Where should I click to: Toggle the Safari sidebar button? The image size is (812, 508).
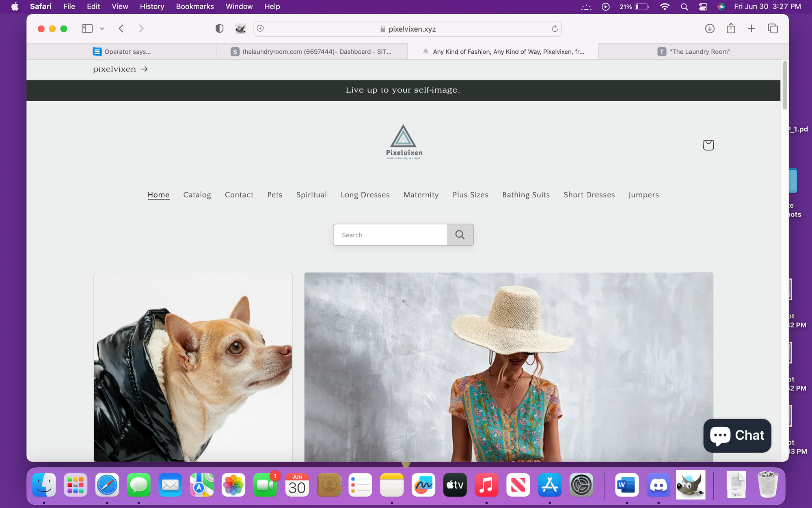tap(87, 28)
